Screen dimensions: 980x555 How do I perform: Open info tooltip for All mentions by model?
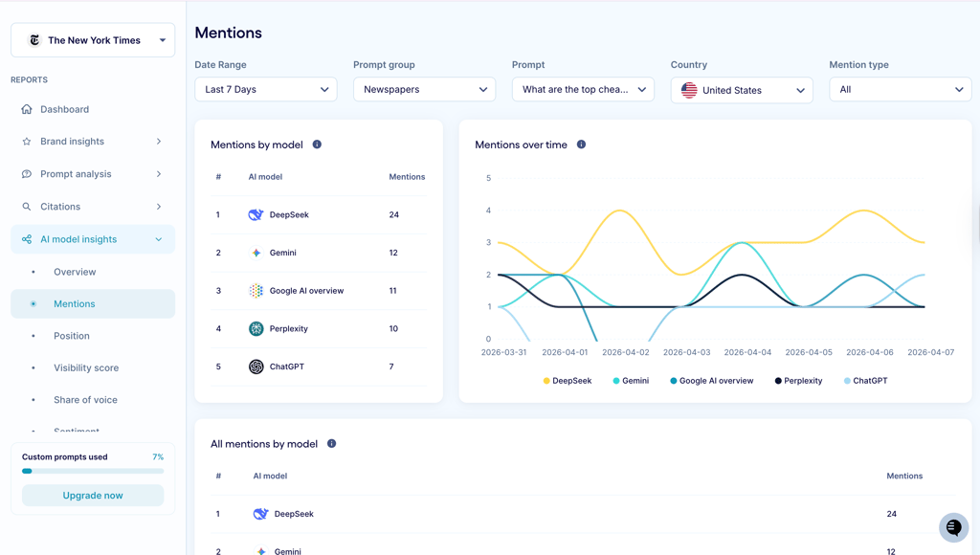332,444
